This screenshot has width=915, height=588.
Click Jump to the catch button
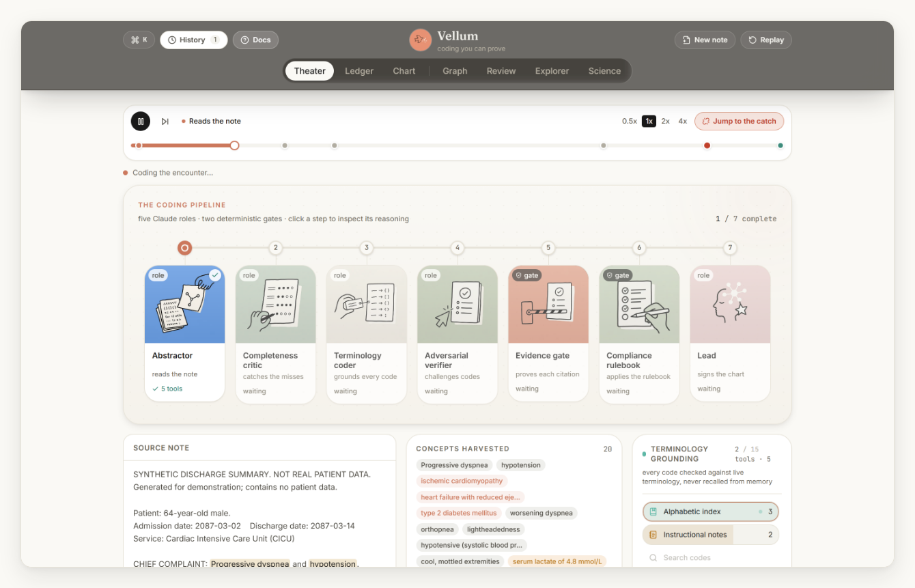coord(740,121)
